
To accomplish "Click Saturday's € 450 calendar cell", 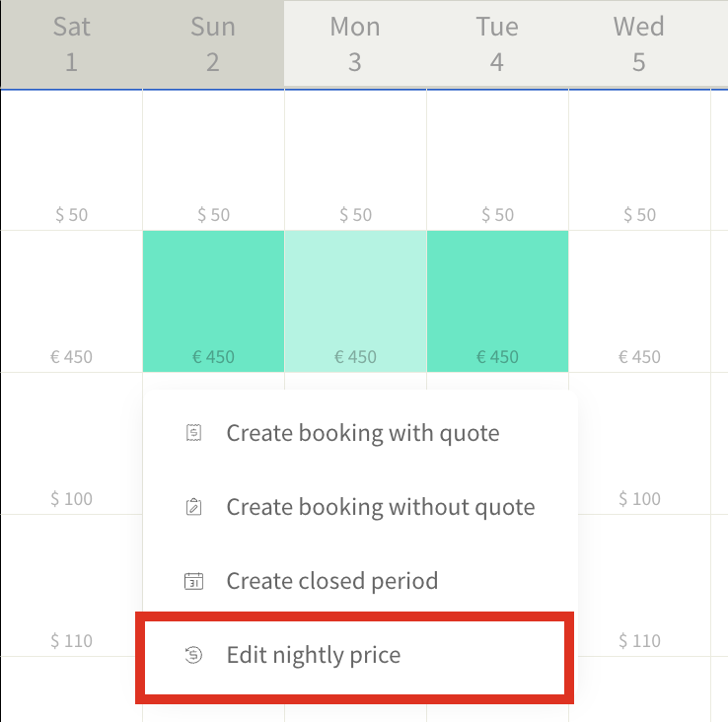I will coord(71,301).
